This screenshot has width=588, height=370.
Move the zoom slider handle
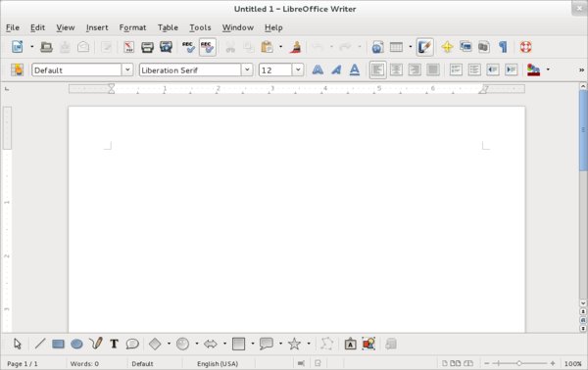[519, 363]
